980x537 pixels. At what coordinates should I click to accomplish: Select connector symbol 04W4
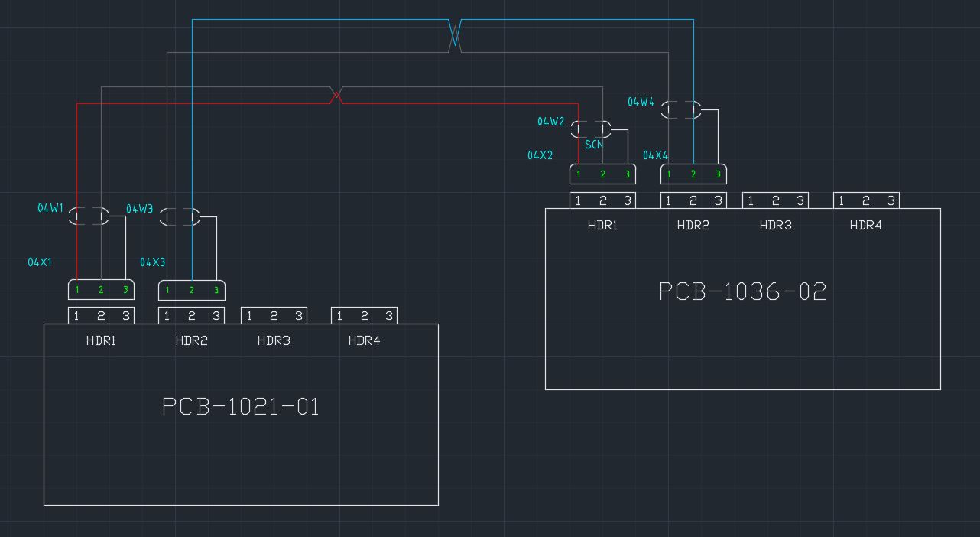pos(683,109)
